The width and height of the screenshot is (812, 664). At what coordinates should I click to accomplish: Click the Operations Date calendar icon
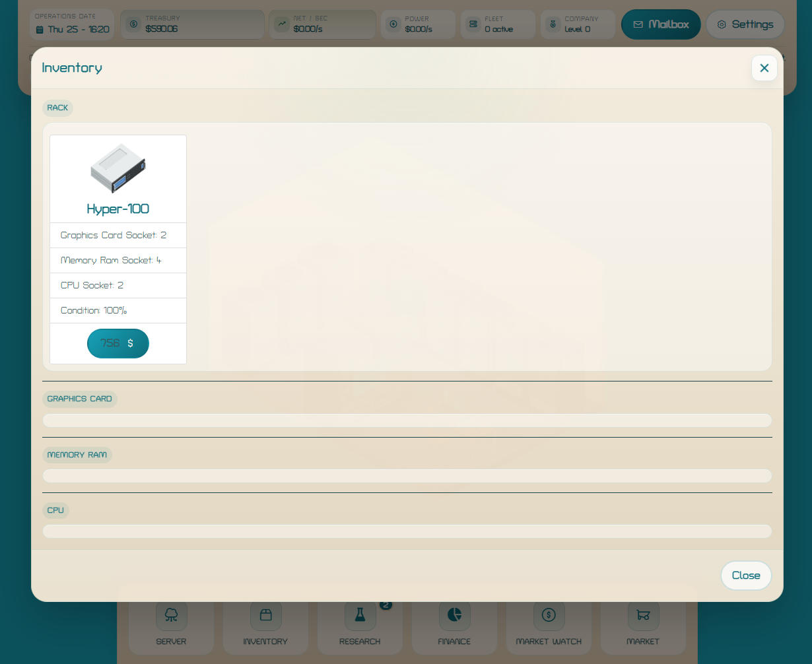point(40,30)
